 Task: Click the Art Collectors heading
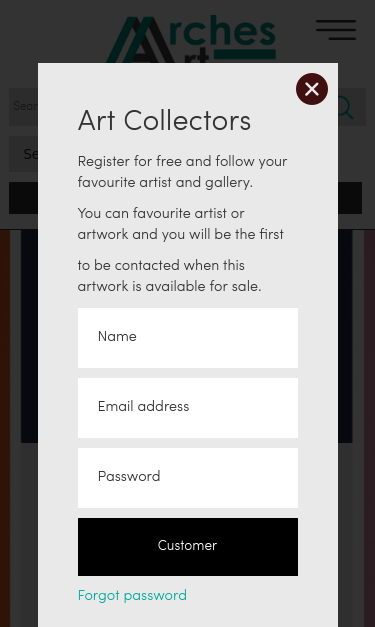[x=164, y=120]
